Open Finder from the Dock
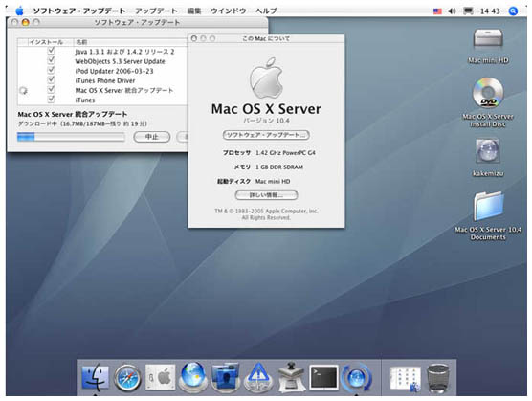The height and width of the screenshot is (401, 532). pos(96,377)
